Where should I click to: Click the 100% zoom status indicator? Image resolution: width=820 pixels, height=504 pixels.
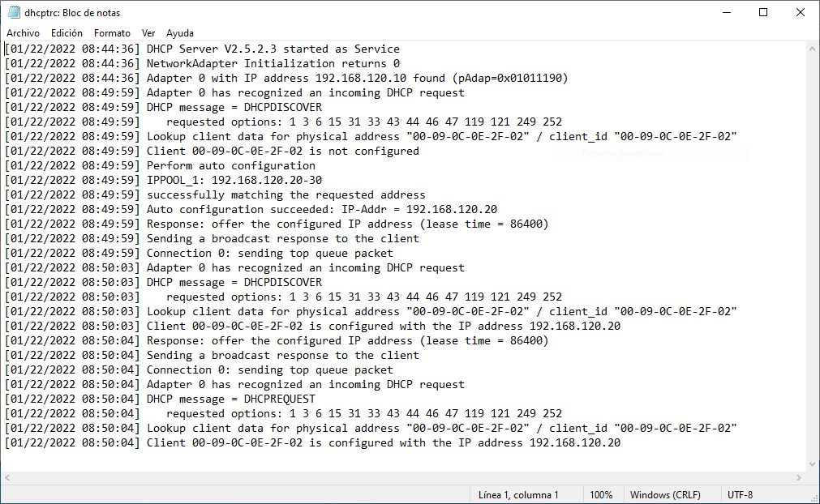601,494
